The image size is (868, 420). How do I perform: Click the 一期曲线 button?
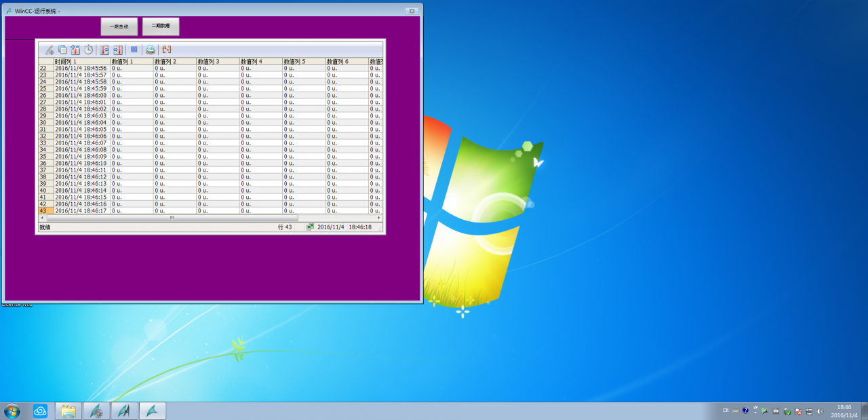pos(119,26)
